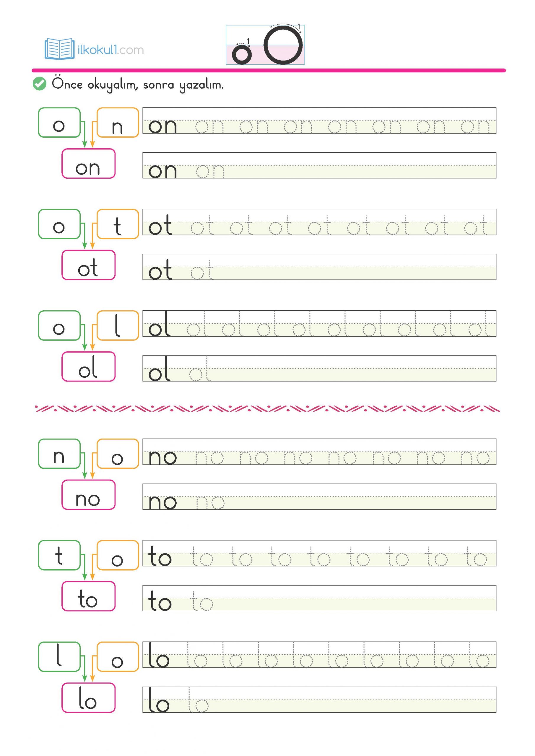Click the orange box containing letter t
535x756 pixels.
pyautogui.click(x=118, y=224)
